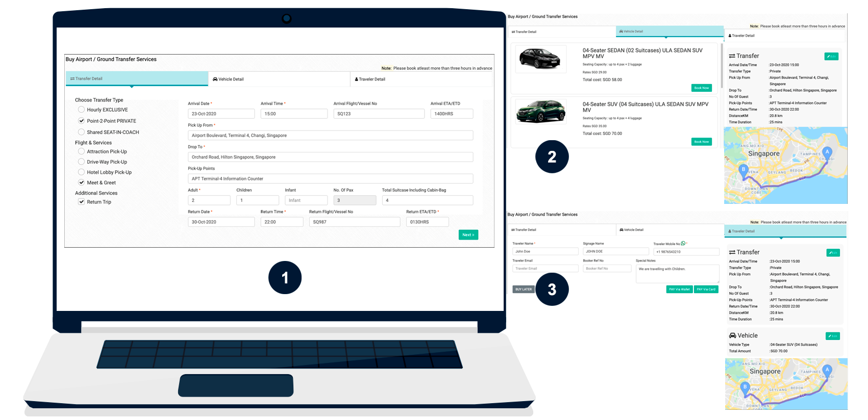Viewport: 868px width, 420px height.
Task: Click marker B on map under Vehicle summary
Action: (x=745, y=387)
